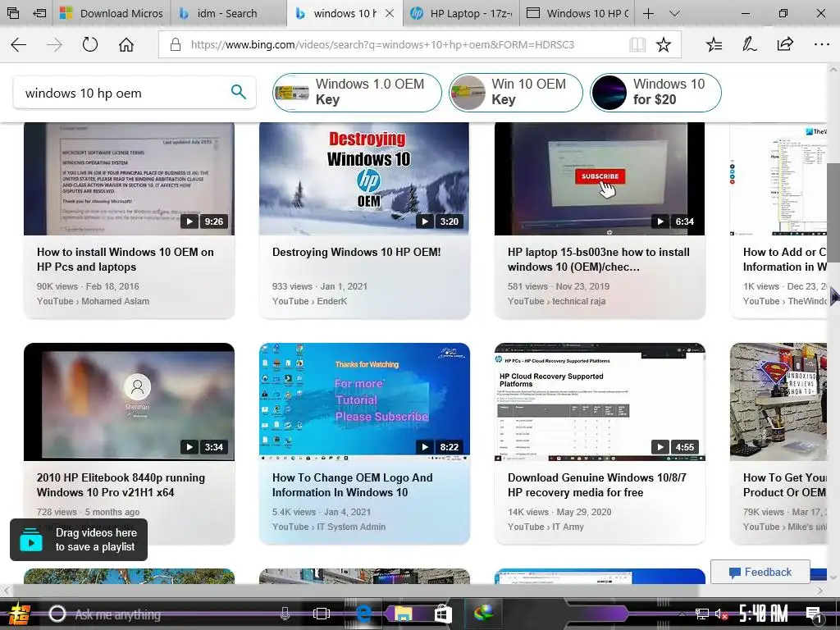840x630 pixels.
Task: Set these tabs aside
Action: click(x=39, y=13)
